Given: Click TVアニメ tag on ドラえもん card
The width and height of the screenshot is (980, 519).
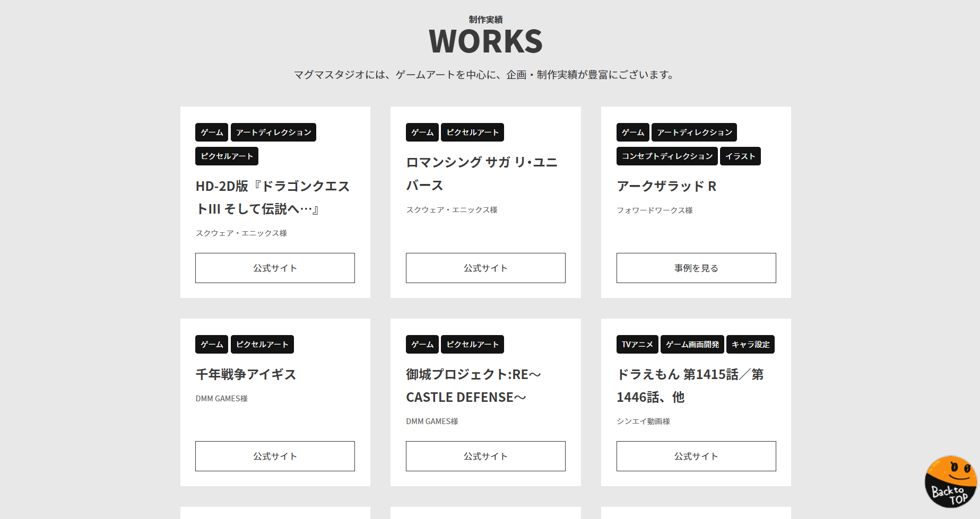Looking at the screenshot, I should pos(637,344).
